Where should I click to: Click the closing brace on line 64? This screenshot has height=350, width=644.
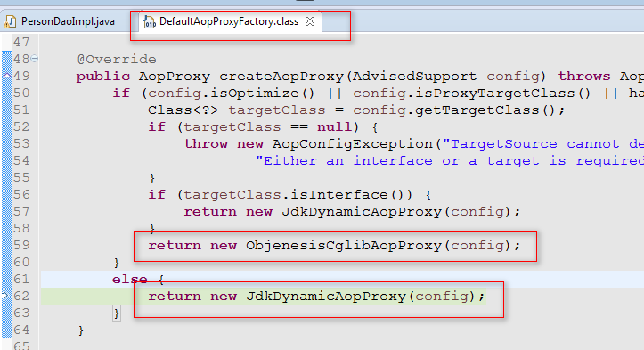pyautogui.click(x=81, y=330)
